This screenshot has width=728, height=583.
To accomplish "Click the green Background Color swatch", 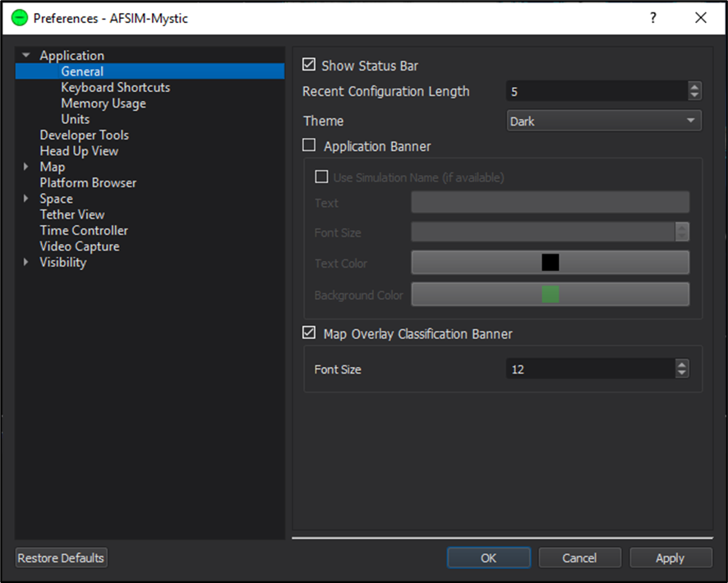I will 551,294.
